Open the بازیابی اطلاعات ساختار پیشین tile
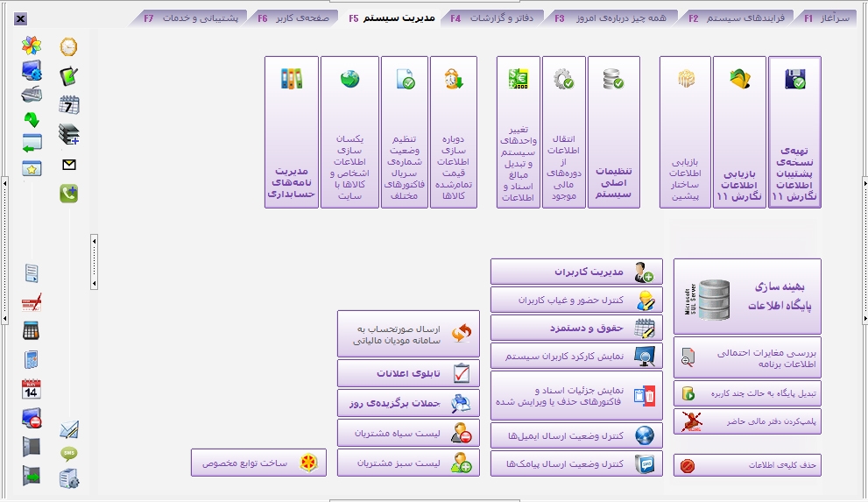The image size is (868, 502). pyautogui.click(x=685, y=132)
